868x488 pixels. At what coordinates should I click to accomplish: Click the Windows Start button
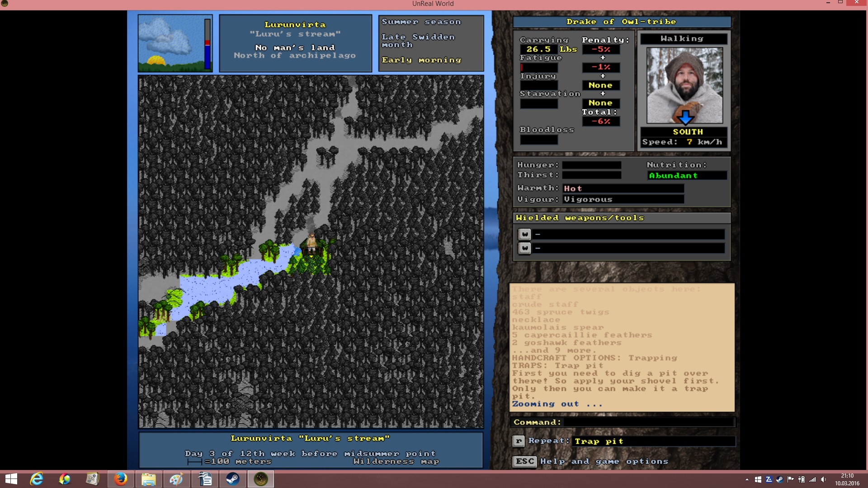pos(11,479)
